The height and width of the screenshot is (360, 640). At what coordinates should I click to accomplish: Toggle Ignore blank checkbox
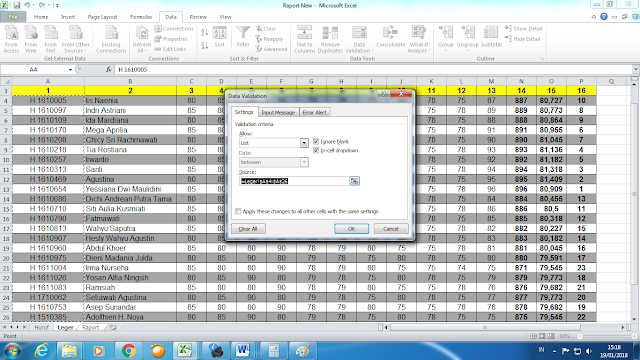(x=316, y=141)
